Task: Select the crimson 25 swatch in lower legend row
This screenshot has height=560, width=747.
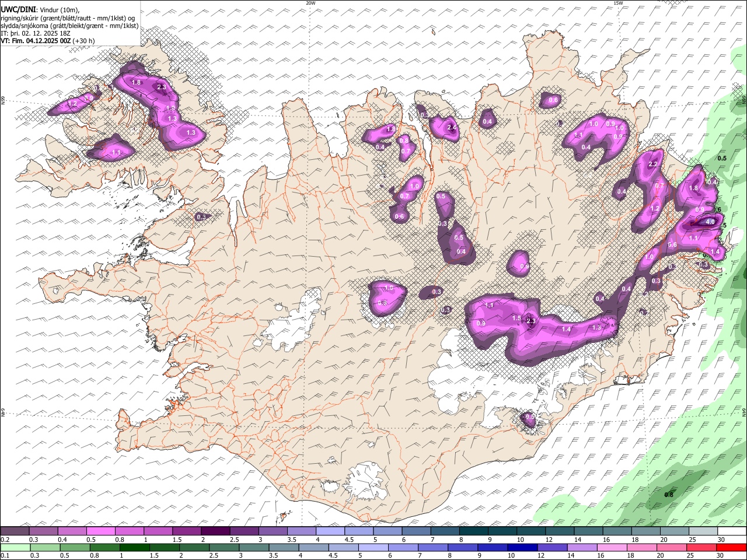Action: pyautogui.click(x=701, y=548)
